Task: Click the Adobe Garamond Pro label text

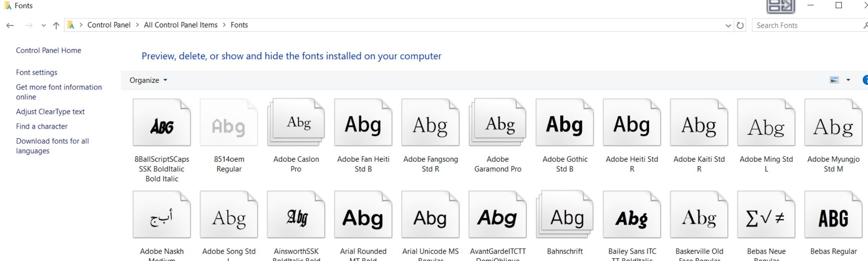Action: tap(498, 164)
